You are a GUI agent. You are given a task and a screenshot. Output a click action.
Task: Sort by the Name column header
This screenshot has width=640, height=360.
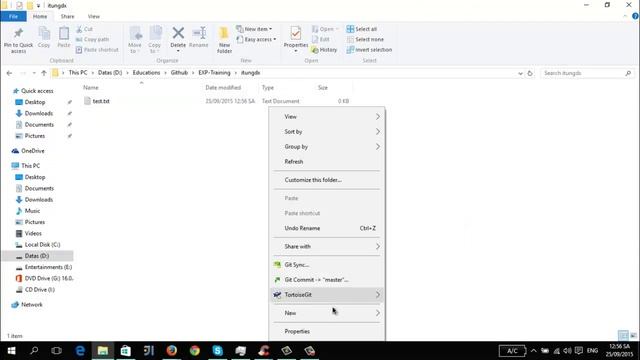pos(91,88)
